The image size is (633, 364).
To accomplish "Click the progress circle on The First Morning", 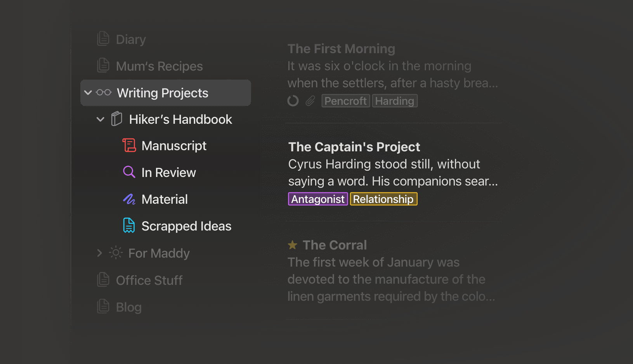I will [293, 101].
